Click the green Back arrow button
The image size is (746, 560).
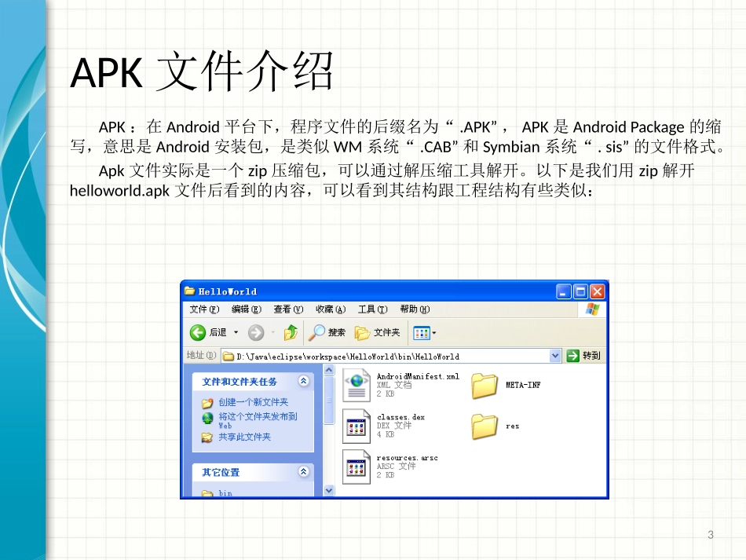click(x=197, y=332)
